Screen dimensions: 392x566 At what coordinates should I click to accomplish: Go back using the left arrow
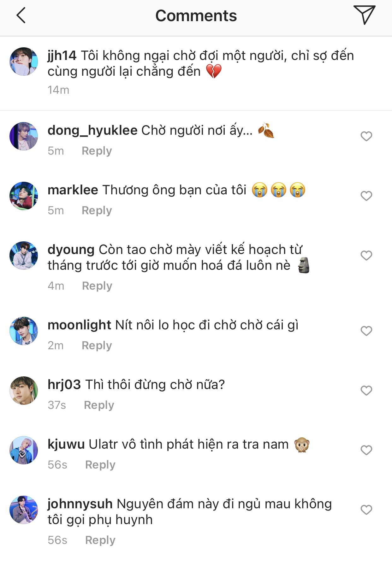coord(21,16)
